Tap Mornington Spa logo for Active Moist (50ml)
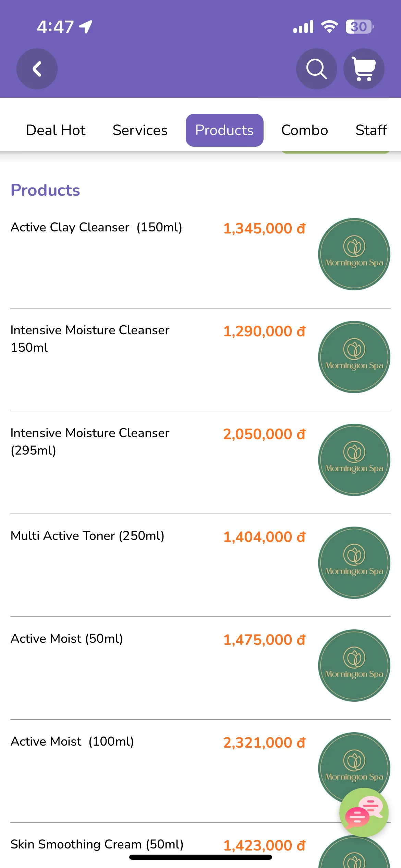The image size is (401, 868). tap(354, 665)
